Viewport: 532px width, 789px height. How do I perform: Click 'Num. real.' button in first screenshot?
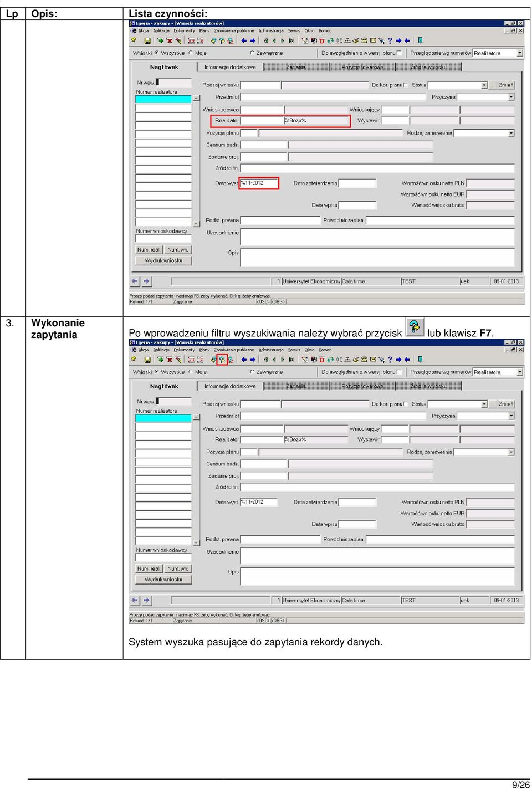149,250
